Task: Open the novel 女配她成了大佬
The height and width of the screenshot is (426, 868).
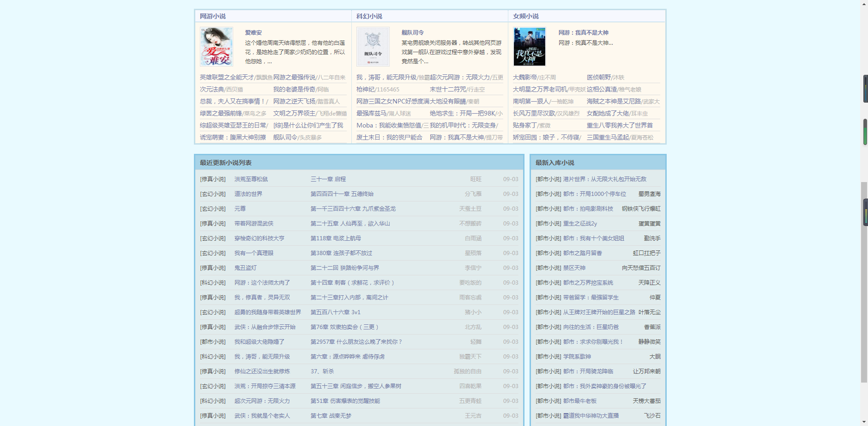Action: pos(608,113)
